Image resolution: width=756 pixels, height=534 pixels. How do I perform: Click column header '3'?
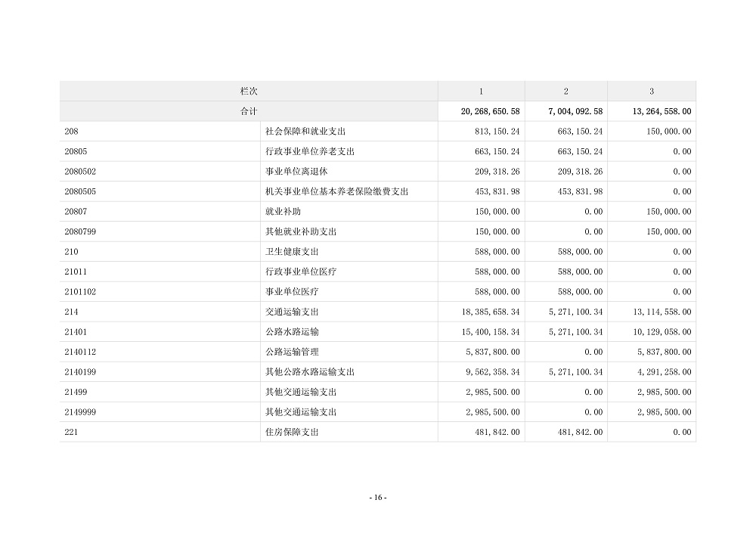[x=652, y=92]
